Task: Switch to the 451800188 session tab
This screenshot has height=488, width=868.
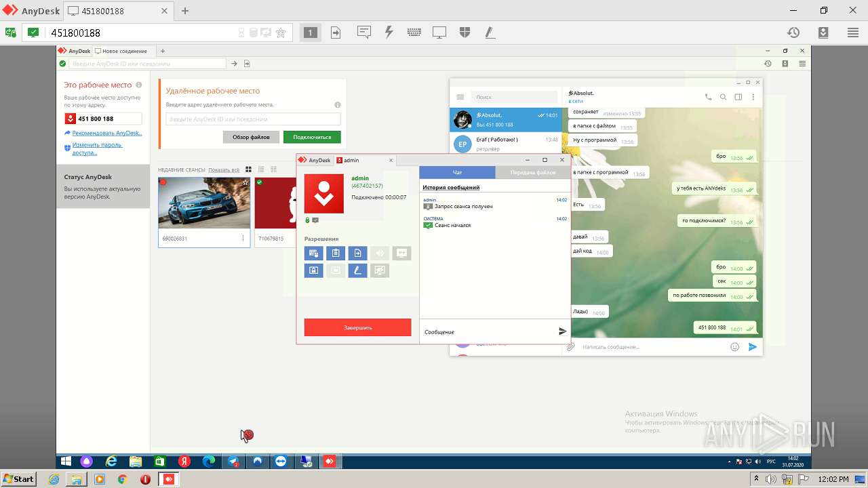Action: (118, 11)
